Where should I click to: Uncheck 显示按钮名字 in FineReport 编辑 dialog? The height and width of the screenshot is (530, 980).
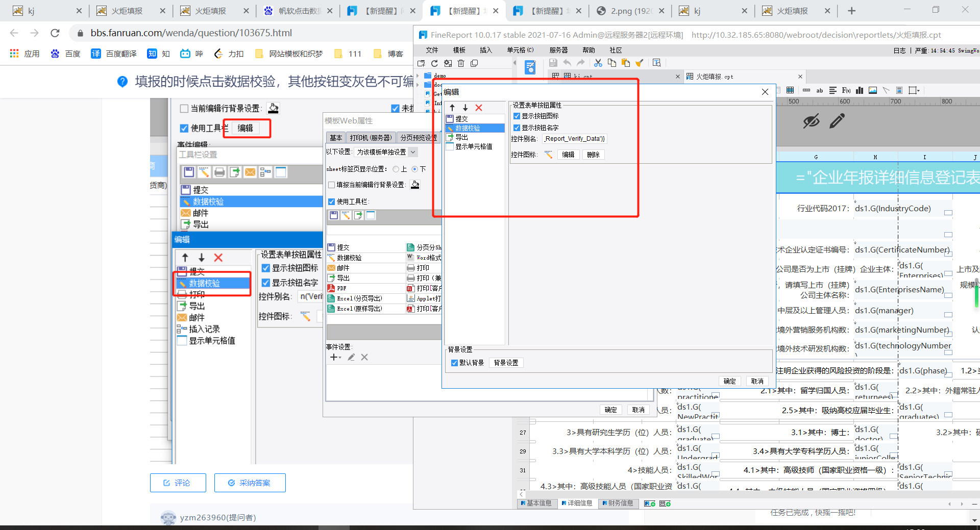coord(517,128)
